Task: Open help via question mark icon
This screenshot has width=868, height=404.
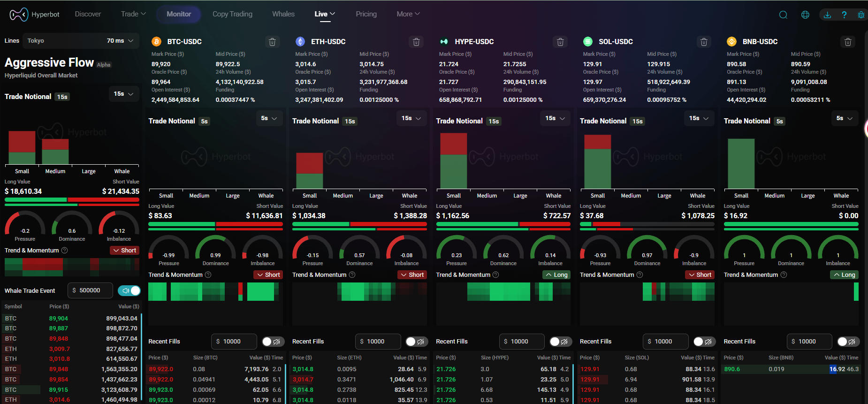Action: pos(844,15)
